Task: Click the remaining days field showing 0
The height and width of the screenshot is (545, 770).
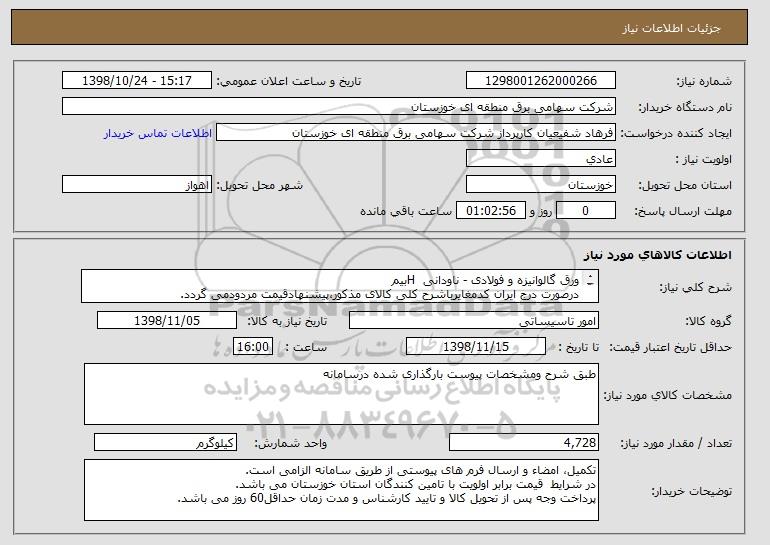Action: coord(586,211)
